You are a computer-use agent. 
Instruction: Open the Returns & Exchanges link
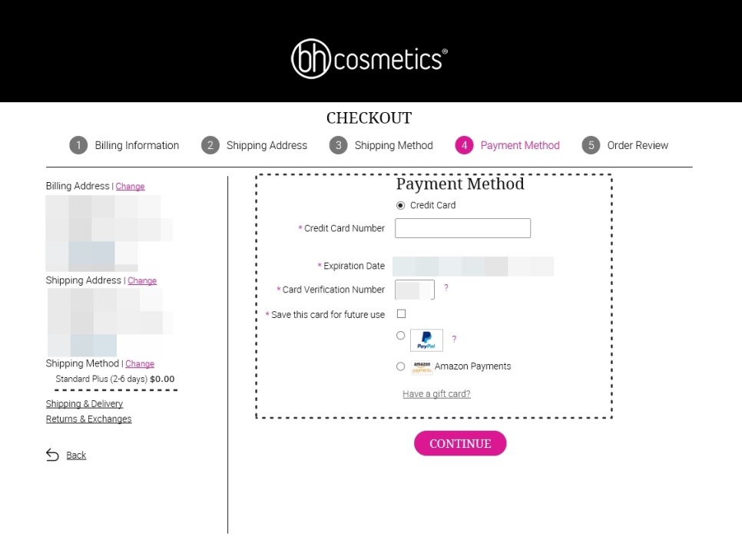[x=88, y=419]
